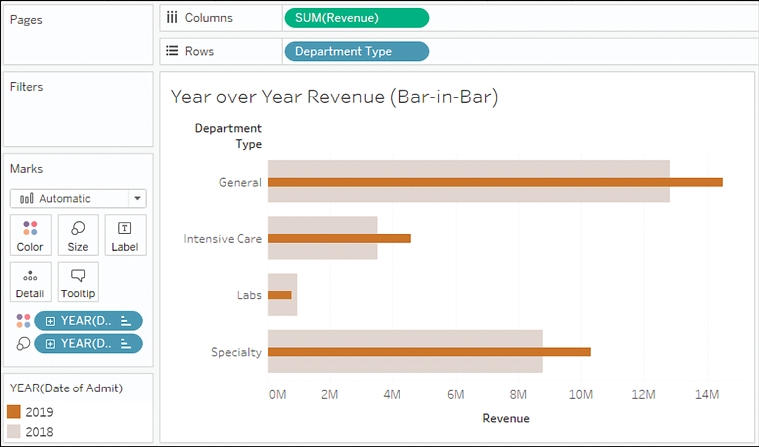Click the Rows shelf icon
The width and height of the screenshot is (759, 447).
click(x=172, y=51)
